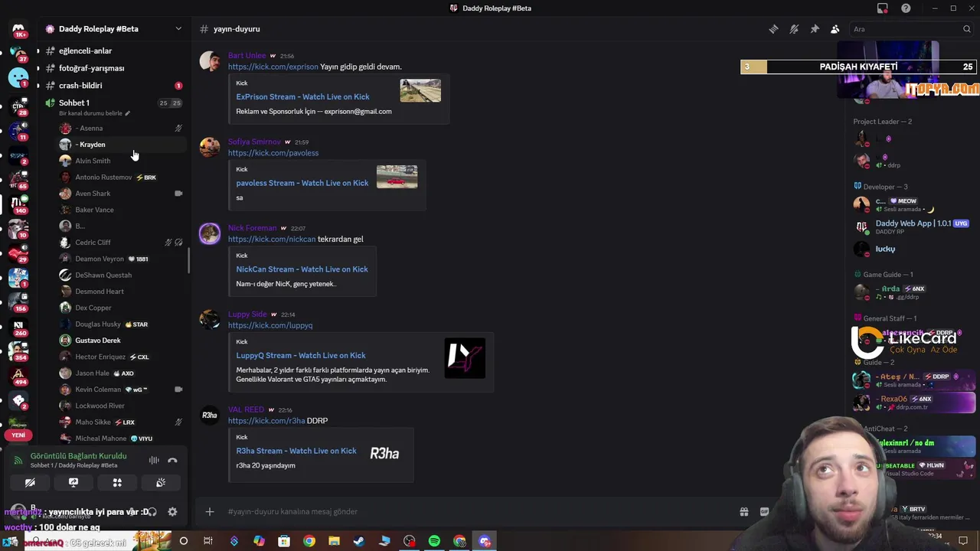Click username Nick Foreman in chat

point(252,228)
